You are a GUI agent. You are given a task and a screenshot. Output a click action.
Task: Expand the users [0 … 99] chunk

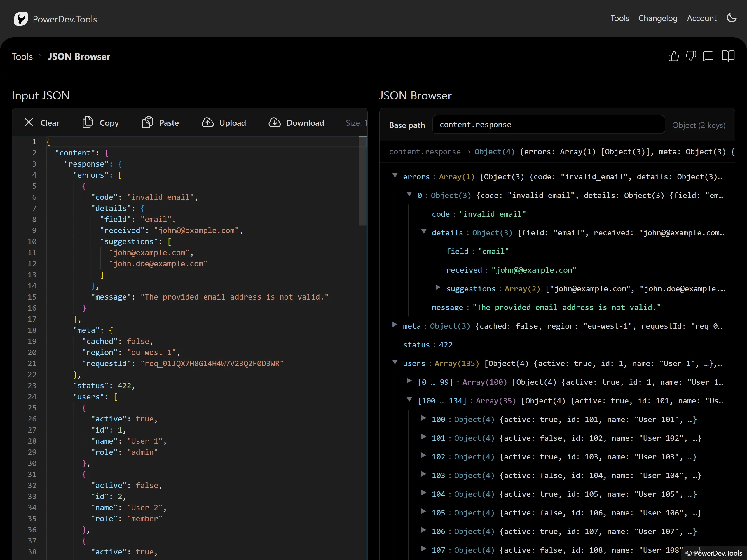coord(409,382)
